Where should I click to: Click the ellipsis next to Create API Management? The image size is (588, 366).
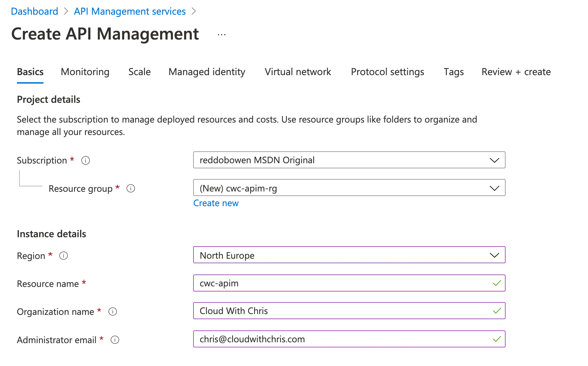pos(221,34)
